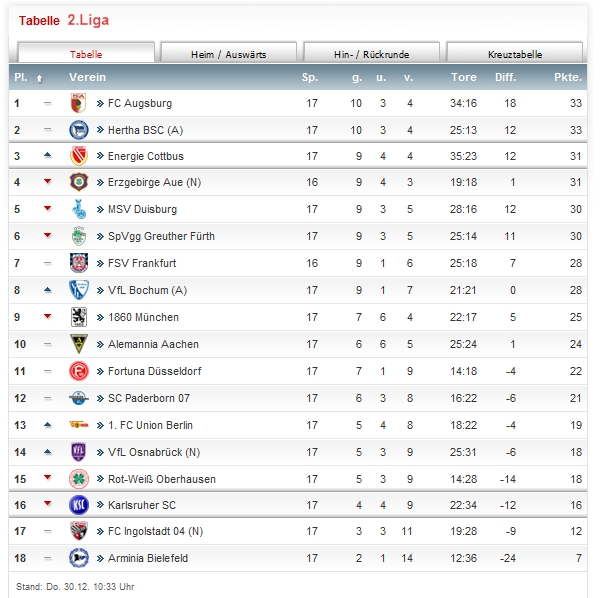602x598 pixels.
Task: Click the 1860 München lion crest
Action: click(78, 317)
